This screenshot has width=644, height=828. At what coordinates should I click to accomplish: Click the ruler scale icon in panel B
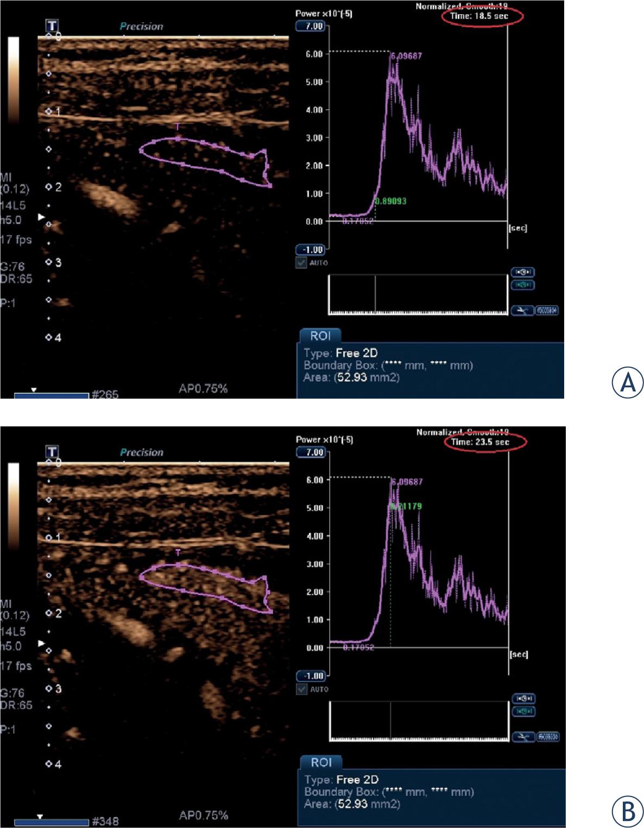click(548, 737)
